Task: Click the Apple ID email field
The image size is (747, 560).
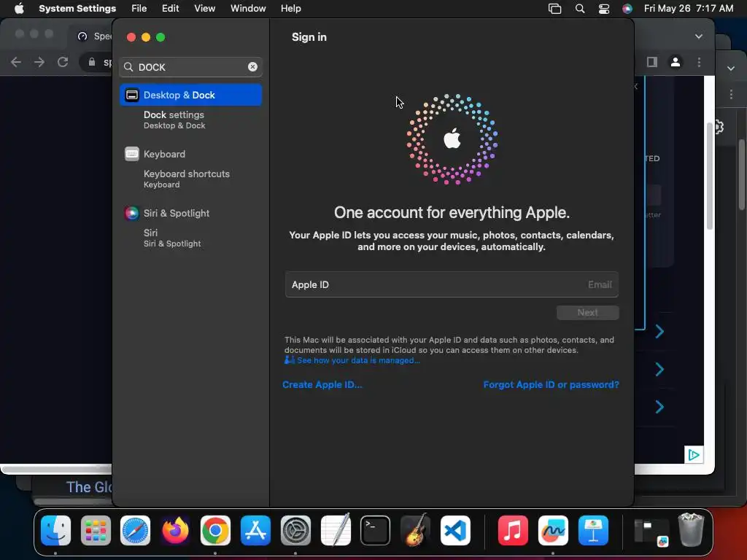Action: tap(452, 284)
